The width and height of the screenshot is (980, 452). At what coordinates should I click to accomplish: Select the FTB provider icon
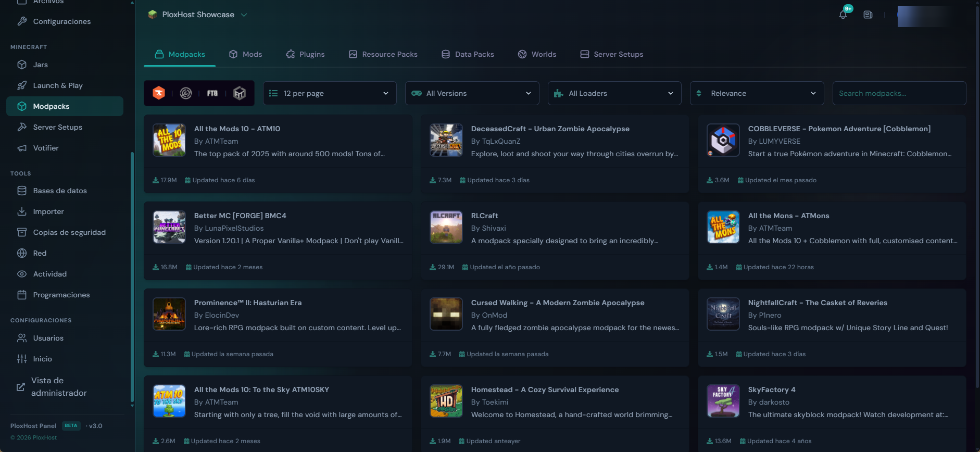212,93
